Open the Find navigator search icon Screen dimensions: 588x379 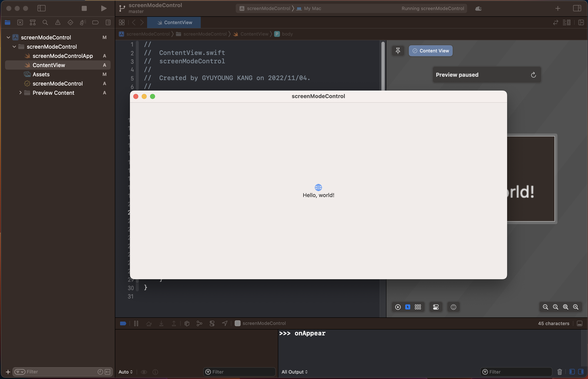pyautogui.click(x=45, y=23)
